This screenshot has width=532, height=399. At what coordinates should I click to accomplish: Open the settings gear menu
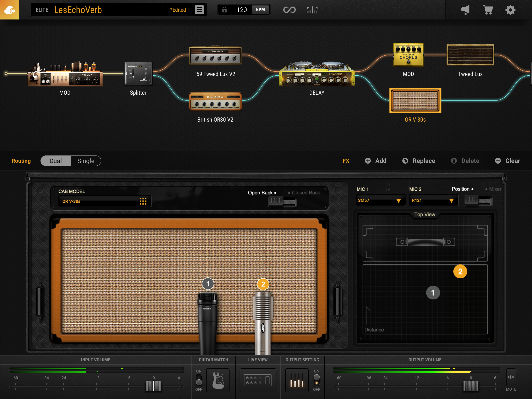coord(510,10)
